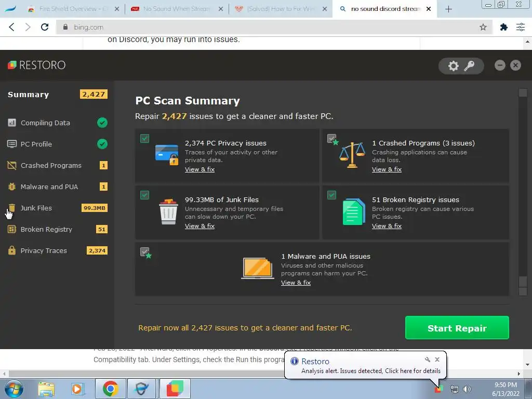Screen dimensions: 532x399
Task: Click the volume speaker tray icon
Action: pyautogui.click(x=467, y=389)
